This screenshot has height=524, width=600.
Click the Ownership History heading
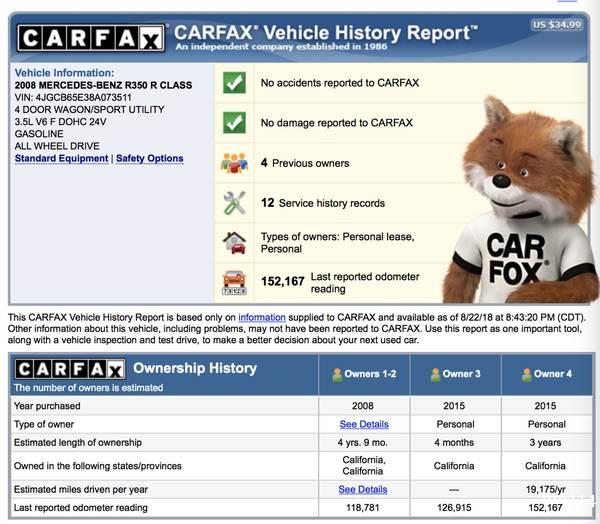click(x=195, y=368)
